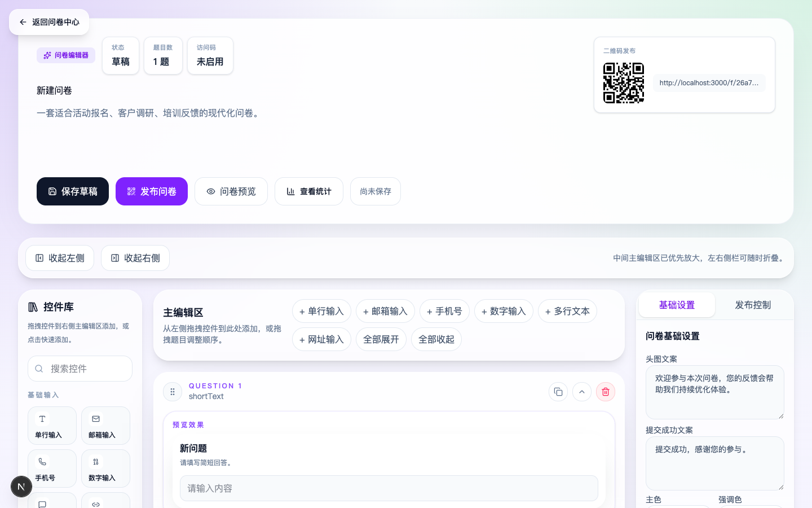Select the 单行输入 control in the control library
The width and height of the screenshot is (812, 508).
coord(52,426)
